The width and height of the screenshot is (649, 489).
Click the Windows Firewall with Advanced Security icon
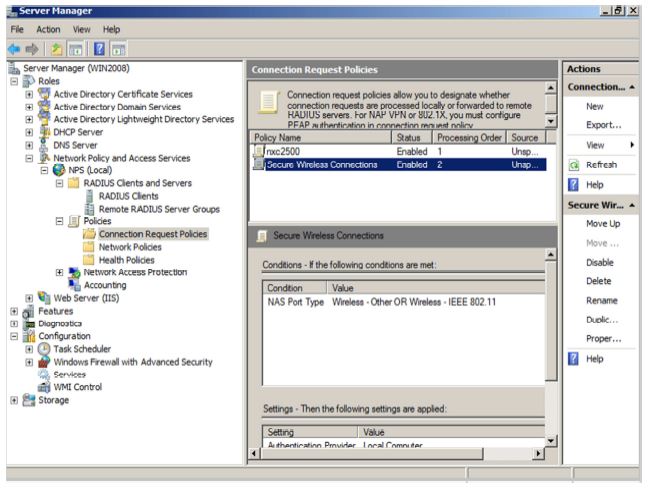point(44,361)
